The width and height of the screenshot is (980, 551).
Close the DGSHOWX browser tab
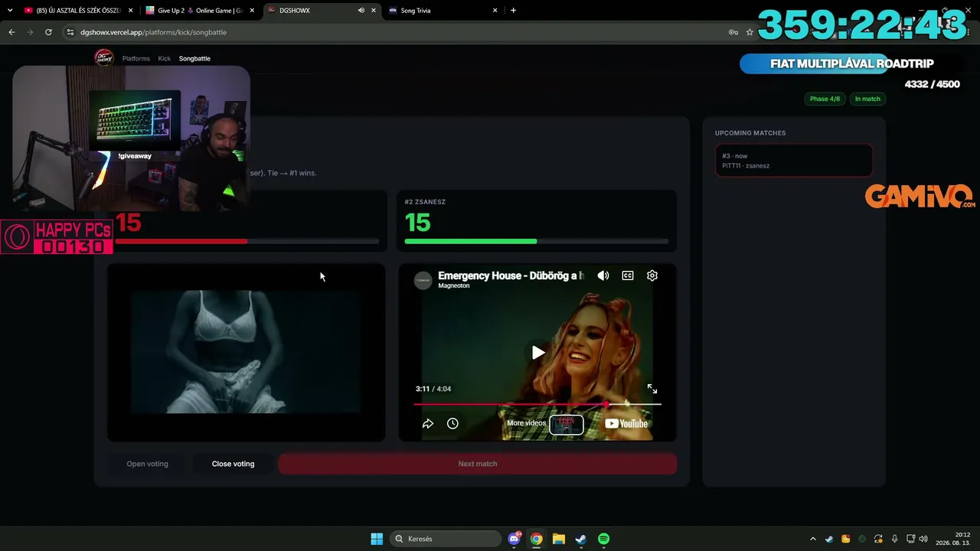coord(375,11)
